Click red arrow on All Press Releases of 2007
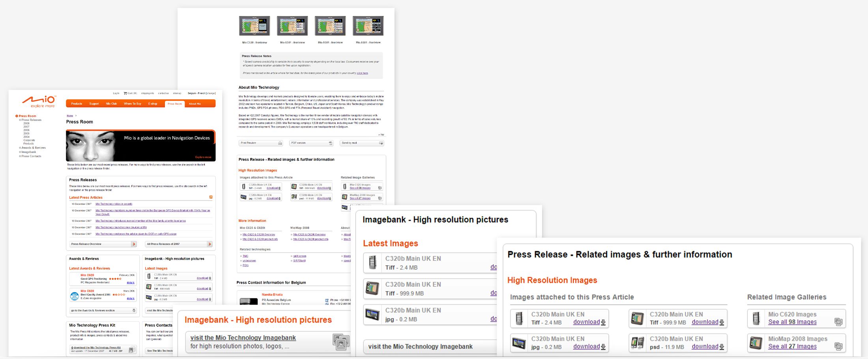 point(210,244)
